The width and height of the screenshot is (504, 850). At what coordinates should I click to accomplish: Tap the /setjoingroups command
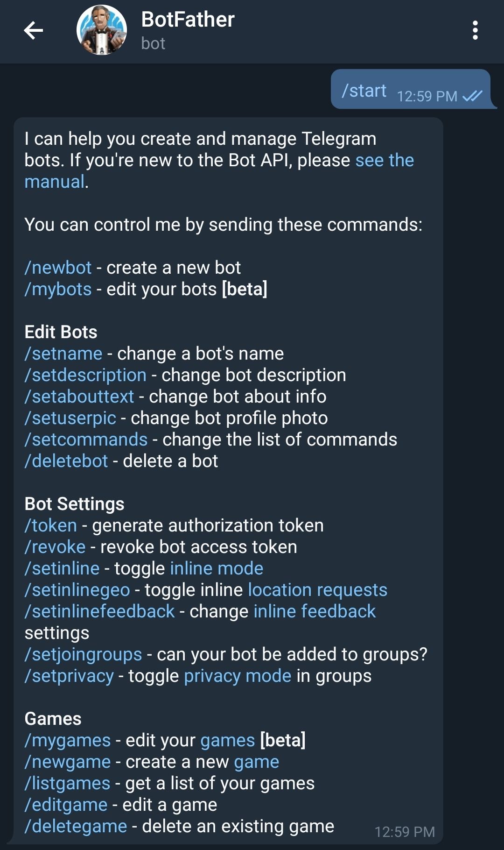(x=84, y=655)
